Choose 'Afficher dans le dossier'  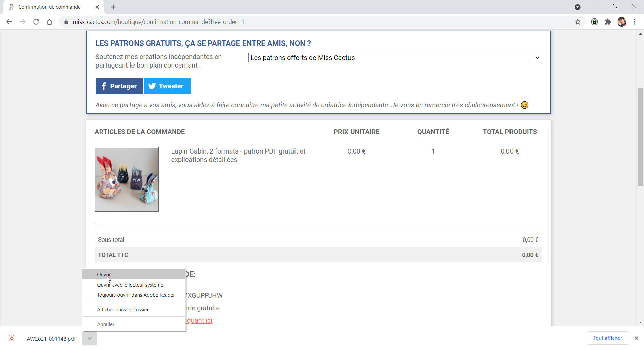(x=123, y=309)
